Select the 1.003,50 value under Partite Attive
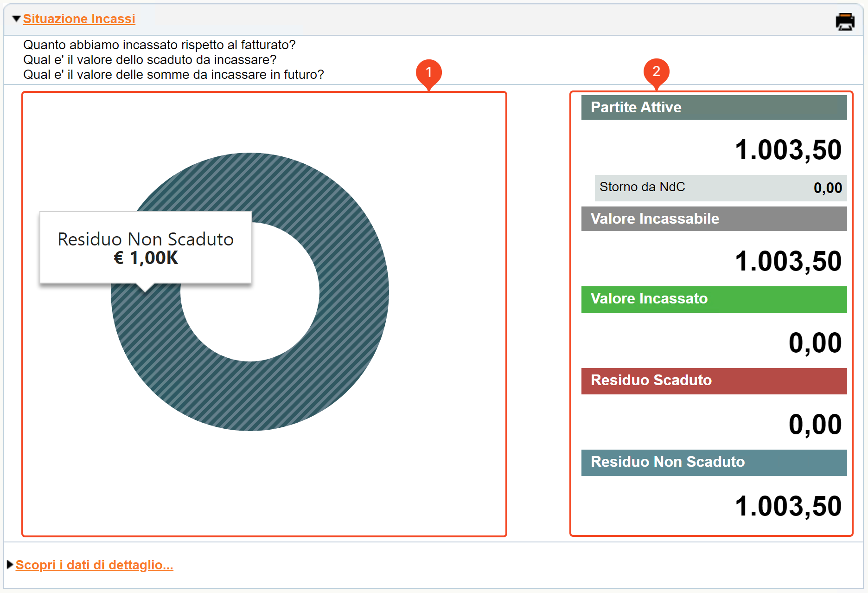The height and width of the screenshot is (593, 868). pyautogui.click(x=788, y=150)
